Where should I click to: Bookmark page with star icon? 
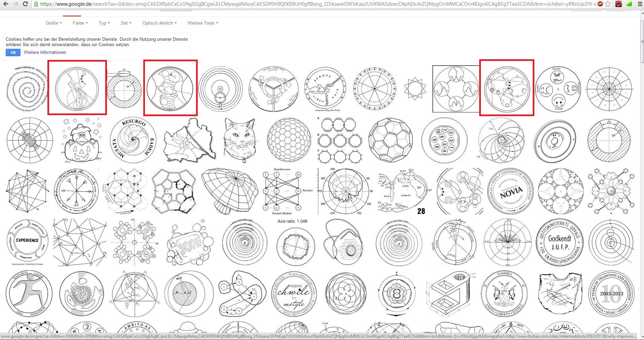[x=608, y=4]
